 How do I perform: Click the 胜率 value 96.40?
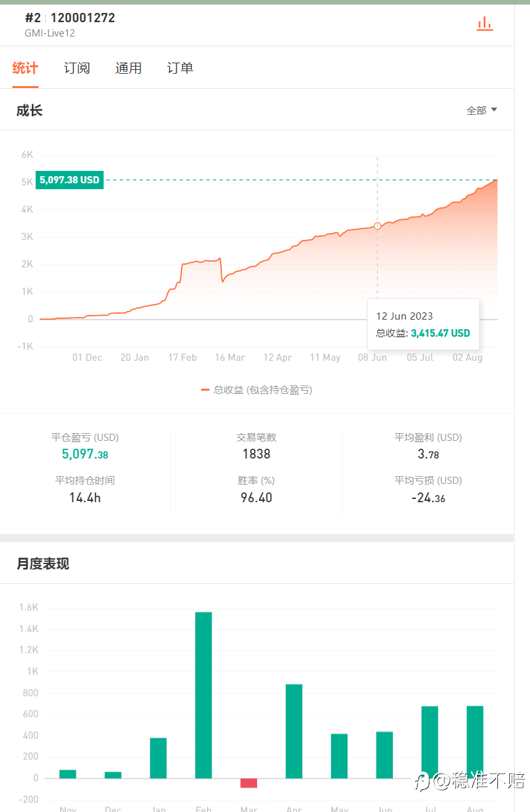(x=257, y=498)
